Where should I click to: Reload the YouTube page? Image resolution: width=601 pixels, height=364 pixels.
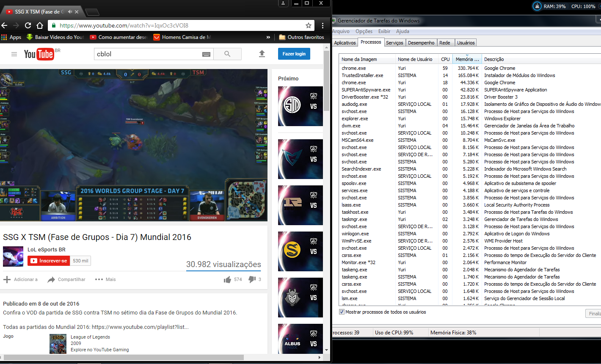click(28, 25)
